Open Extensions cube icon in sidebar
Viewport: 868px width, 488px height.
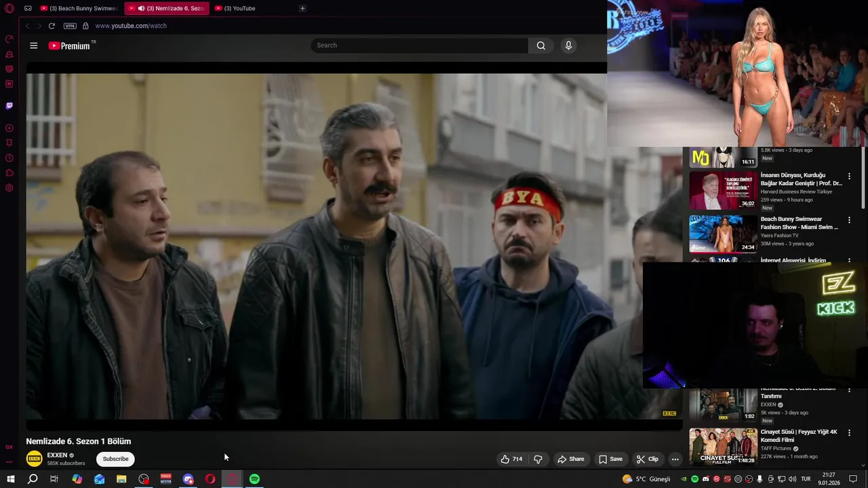pos(9,173)
